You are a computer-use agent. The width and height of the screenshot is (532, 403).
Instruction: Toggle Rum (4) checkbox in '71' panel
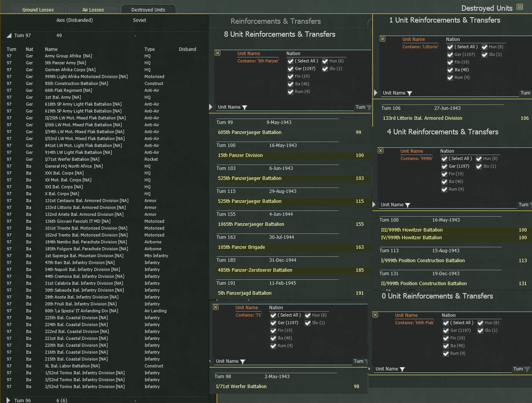(x=273, y=346)
